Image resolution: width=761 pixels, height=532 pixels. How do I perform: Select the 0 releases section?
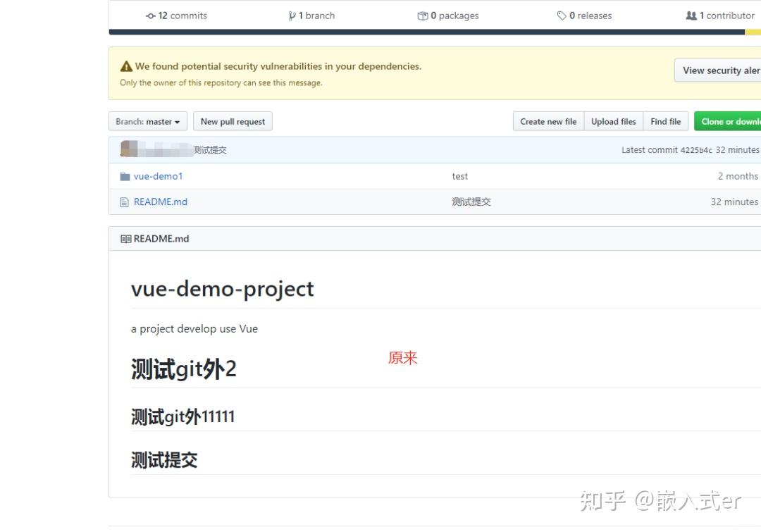click(x=585, y=15)
